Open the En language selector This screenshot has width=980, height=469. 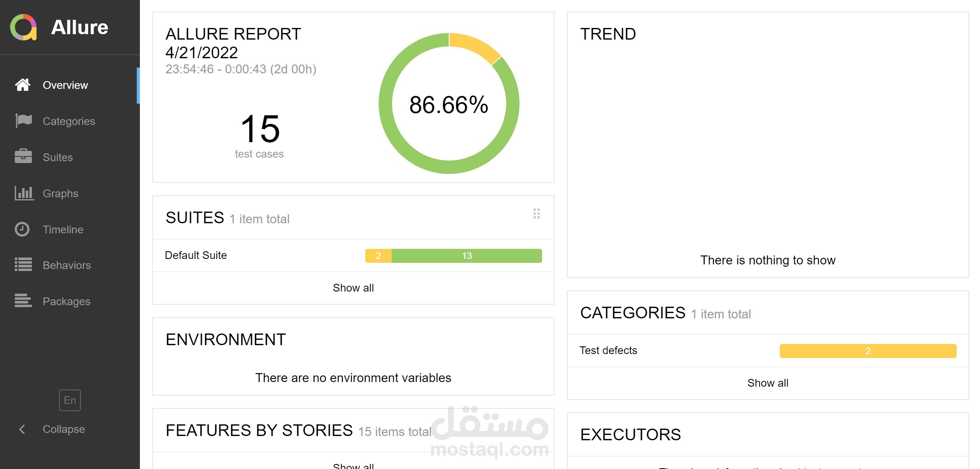pos(70,400)
